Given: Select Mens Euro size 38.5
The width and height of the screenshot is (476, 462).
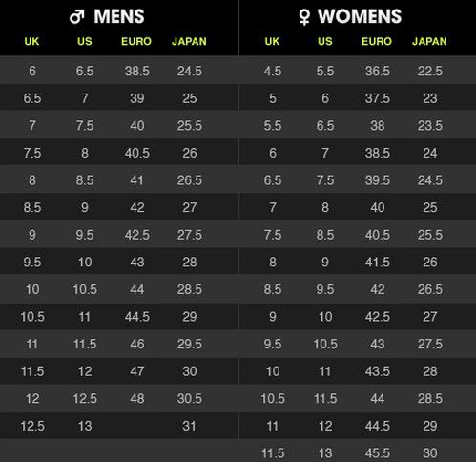Looking at the screenshot, I should pos(137,71).
